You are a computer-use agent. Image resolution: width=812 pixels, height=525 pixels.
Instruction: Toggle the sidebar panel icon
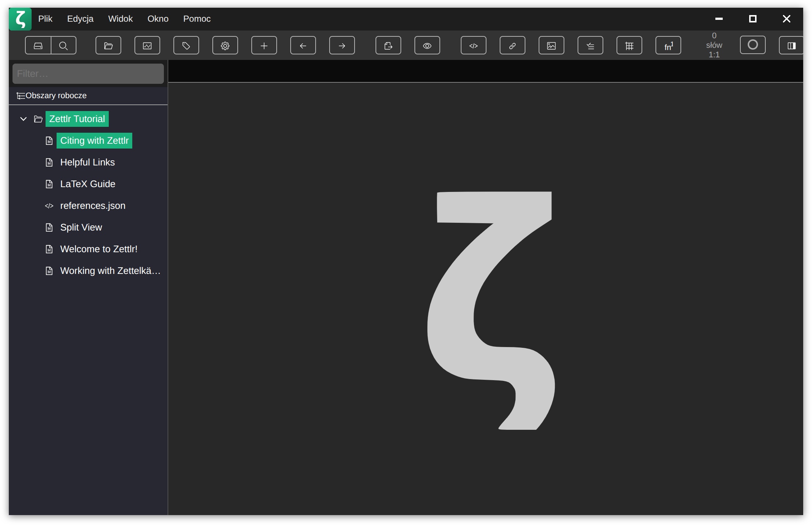coord(791,46)
